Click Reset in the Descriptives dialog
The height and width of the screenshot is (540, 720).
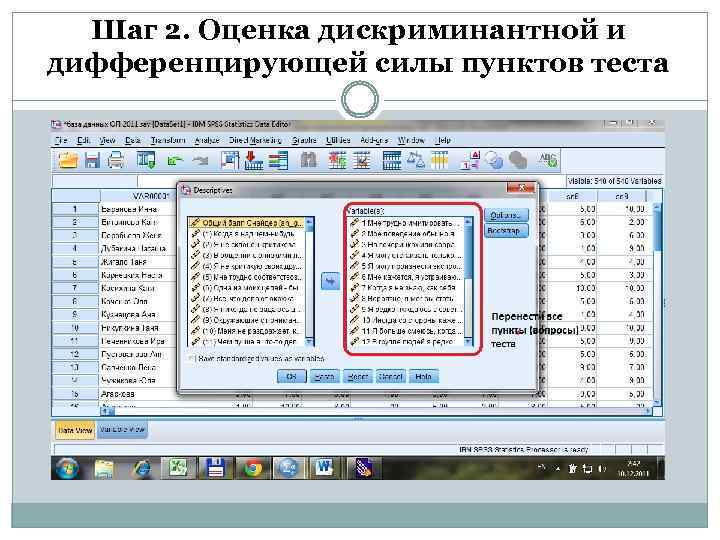(358, 377)
